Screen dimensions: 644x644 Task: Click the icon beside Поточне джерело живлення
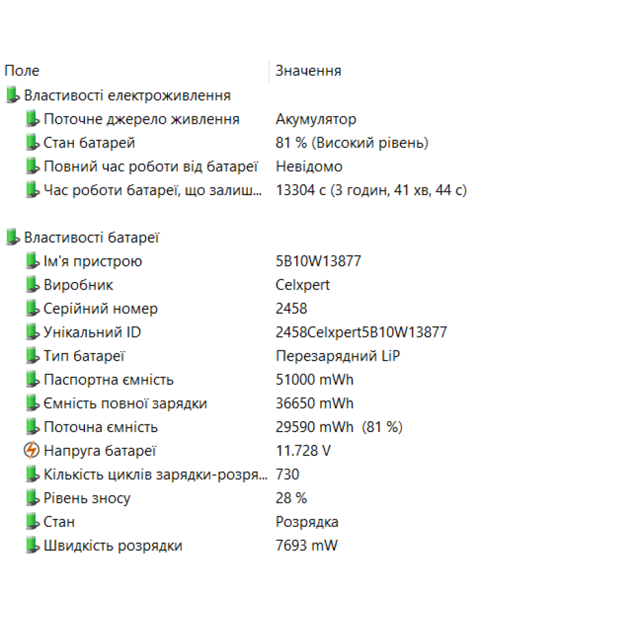tap(32, 119)
